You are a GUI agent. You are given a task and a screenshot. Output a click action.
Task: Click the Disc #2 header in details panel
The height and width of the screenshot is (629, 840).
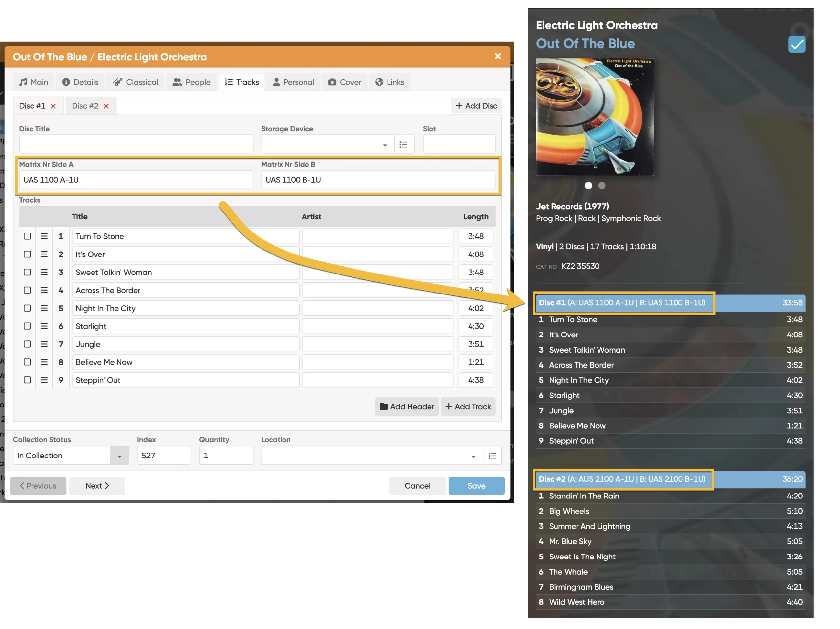pyautogui.click(x=670, y=479)
